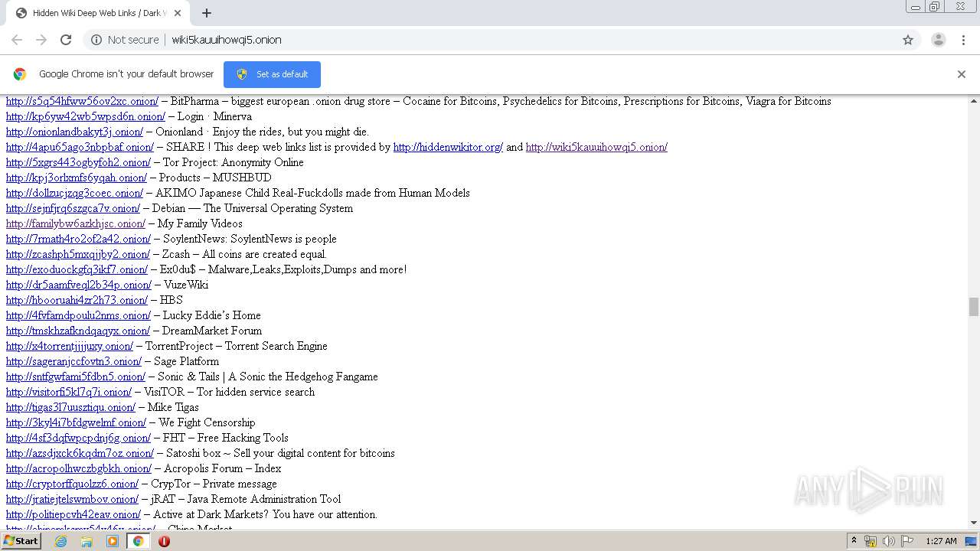
Task: Launch Internet Explorer from the taskbar
Action: (61, 541)
